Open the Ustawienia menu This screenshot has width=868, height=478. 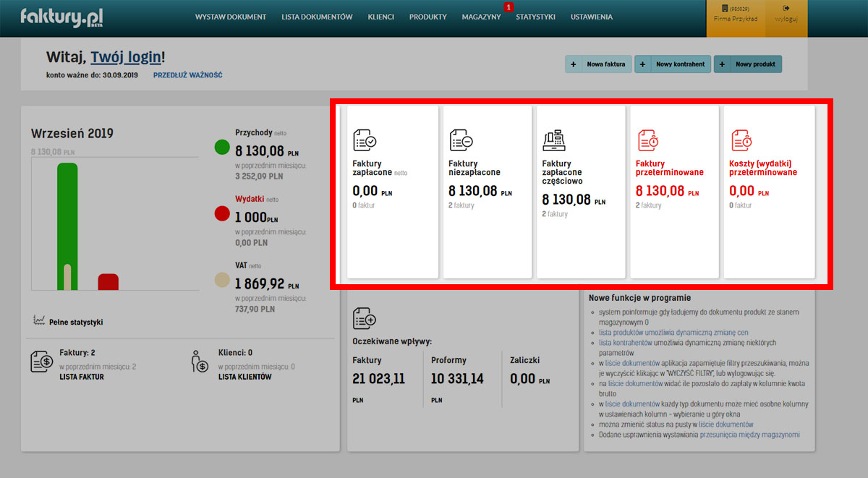point(591,17)
